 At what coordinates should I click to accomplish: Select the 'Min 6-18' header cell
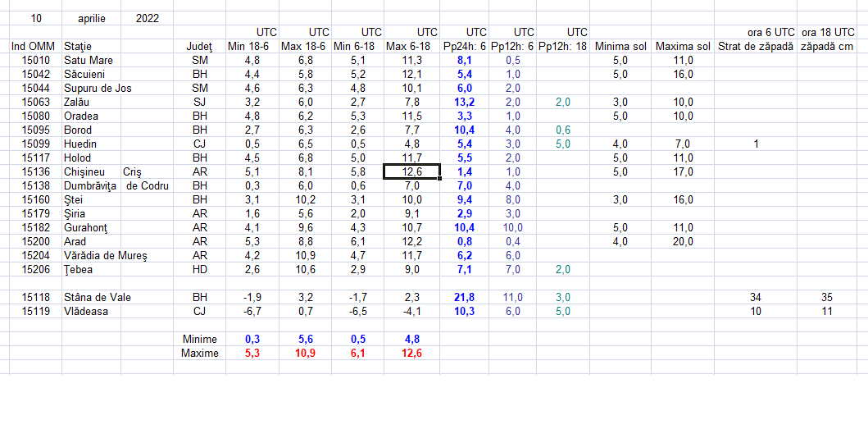coord(357,47)
